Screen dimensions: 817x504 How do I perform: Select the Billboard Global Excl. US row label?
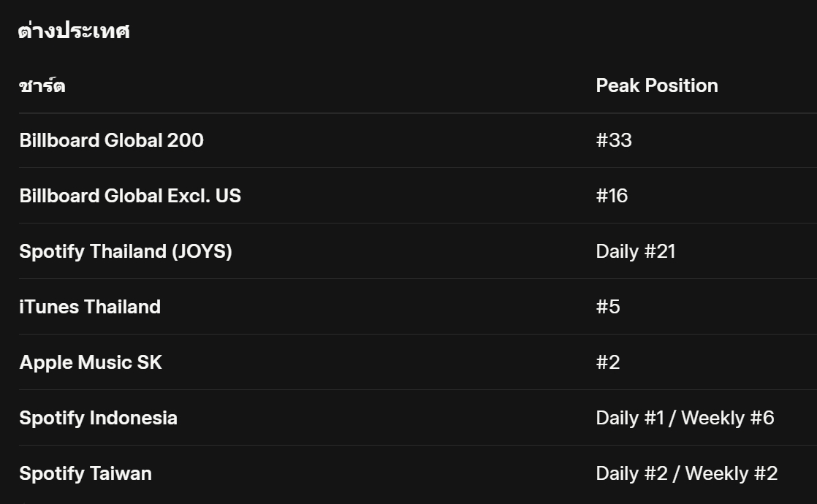(x=130, y=196)
